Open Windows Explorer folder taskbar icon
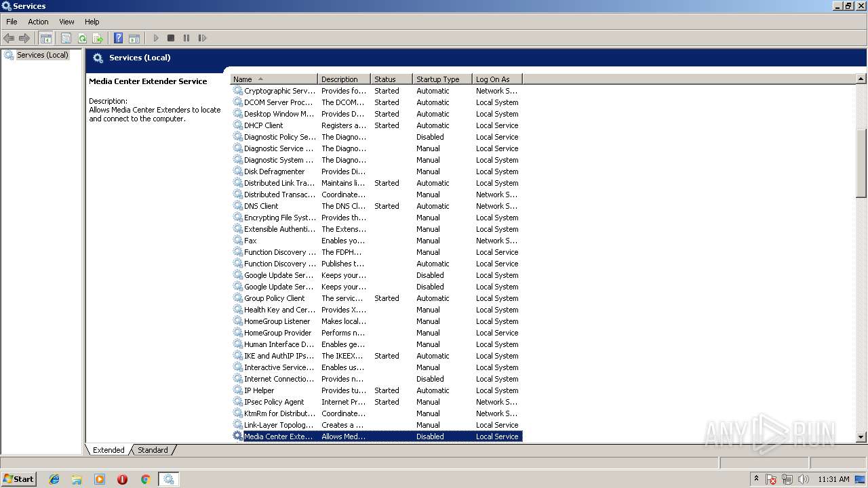Viewport: 868px width, 488px height. click(x=77, y=479)
